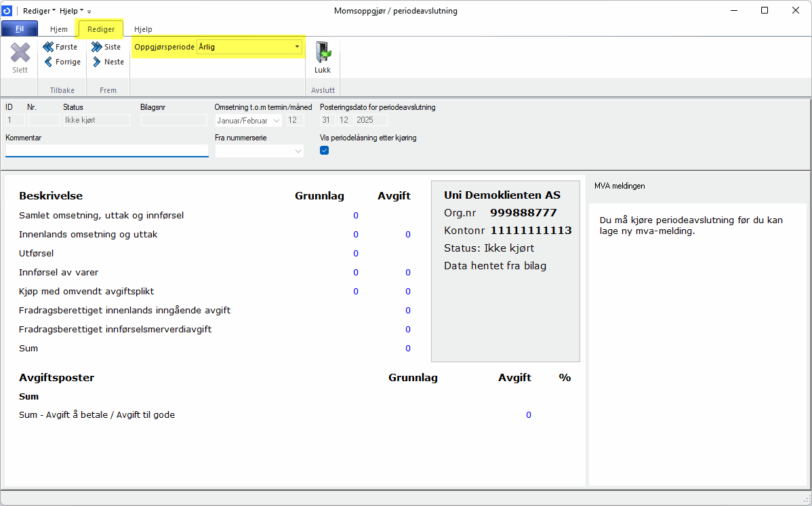Screen dimensions: 812x506
Task: Open the quick access toolbar customize arrow
Action: coord(89,12)
